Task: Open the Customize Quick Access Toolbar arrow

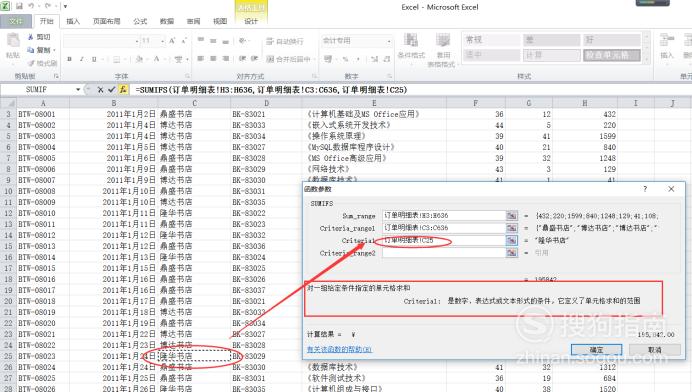Action: (x=65, y=6)
